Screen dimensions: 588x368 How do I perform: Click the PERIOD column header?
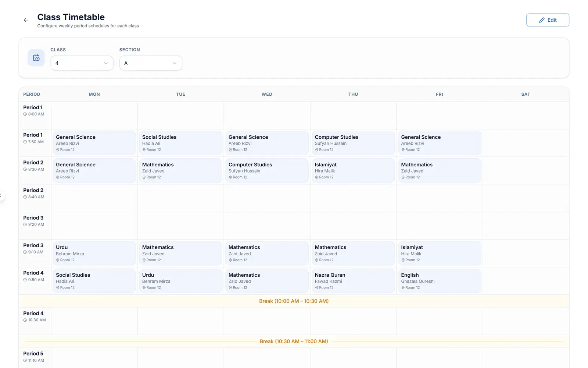pyautogui.click(x=32, y=94)
